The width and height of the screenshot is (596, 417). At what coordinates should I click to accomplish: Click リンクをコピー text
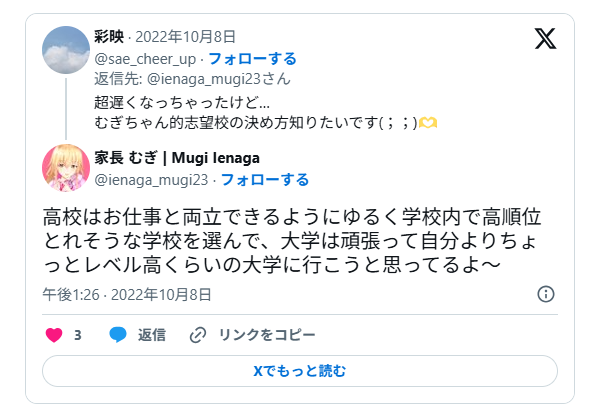coord(267,335)
